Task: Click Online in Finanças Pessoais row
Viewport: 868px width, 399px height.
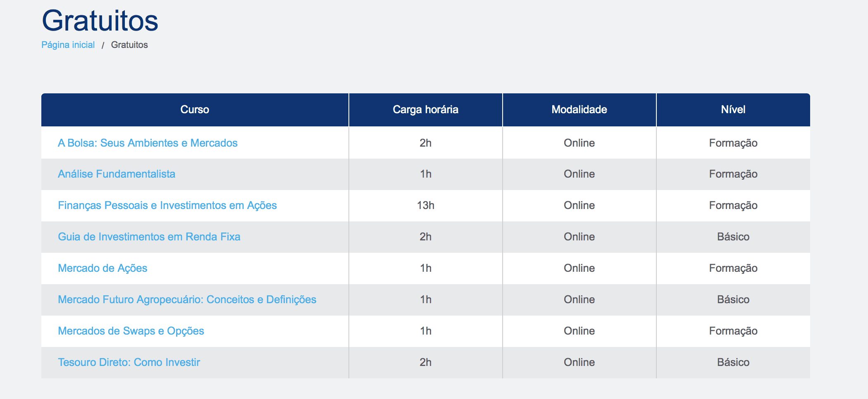Action: [x=579, y=205]
